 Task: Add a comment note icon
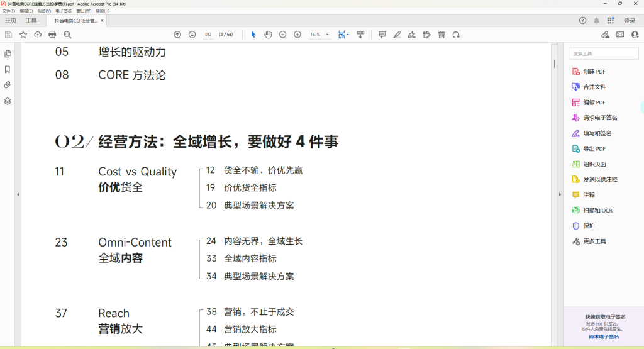pyautogui.click(x=382, y=35)
